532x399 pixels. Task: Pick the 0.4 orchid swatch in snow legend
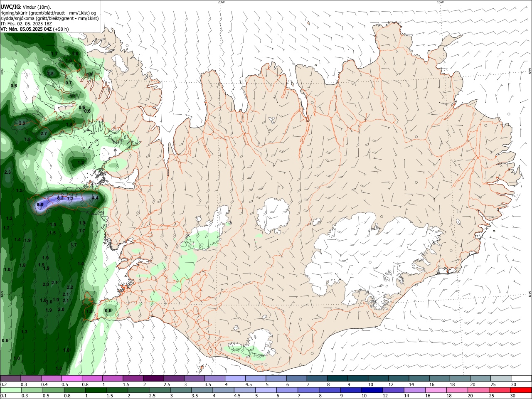click(51, 378)
